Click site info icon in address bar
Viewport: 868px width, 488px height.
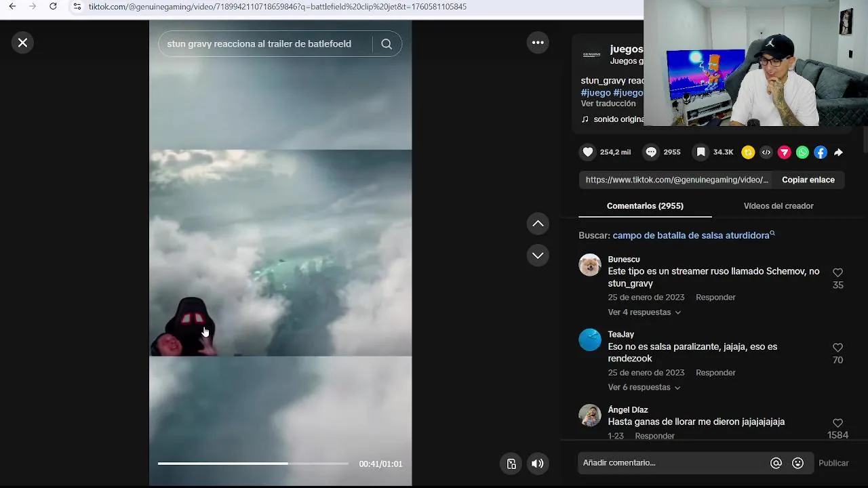pyautogui.click(x=77, y=7)
